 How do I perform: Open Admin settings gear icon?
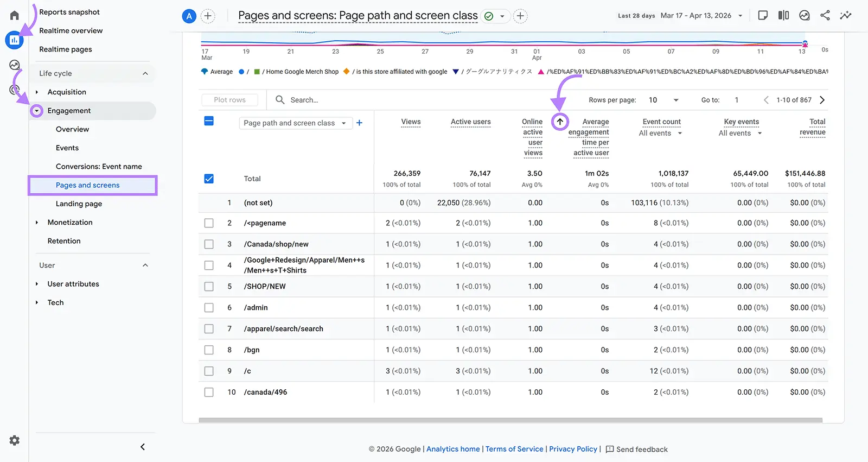click(15, 440)
